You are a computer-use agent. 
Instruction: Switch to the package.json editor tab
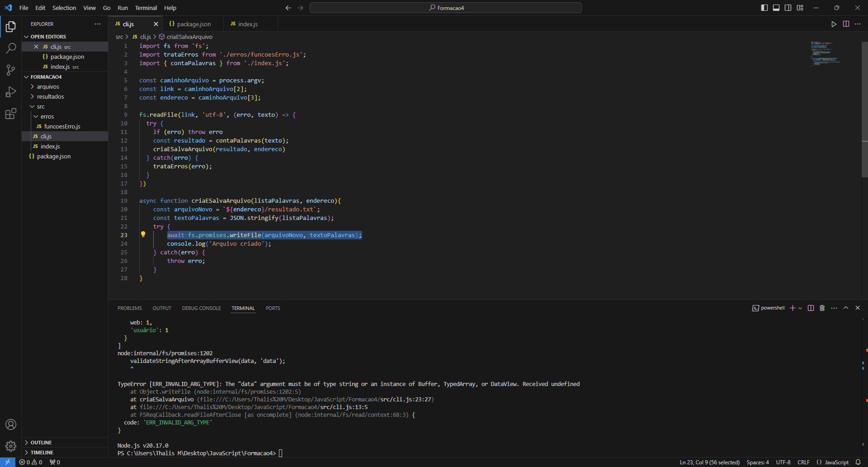pyautogui.click(x=194, y=24)
